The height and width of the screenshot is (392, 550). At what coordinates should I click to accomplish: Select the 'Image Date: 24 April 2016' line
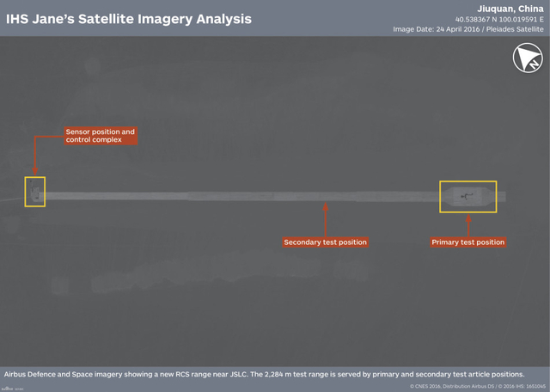tap(467, 29)
